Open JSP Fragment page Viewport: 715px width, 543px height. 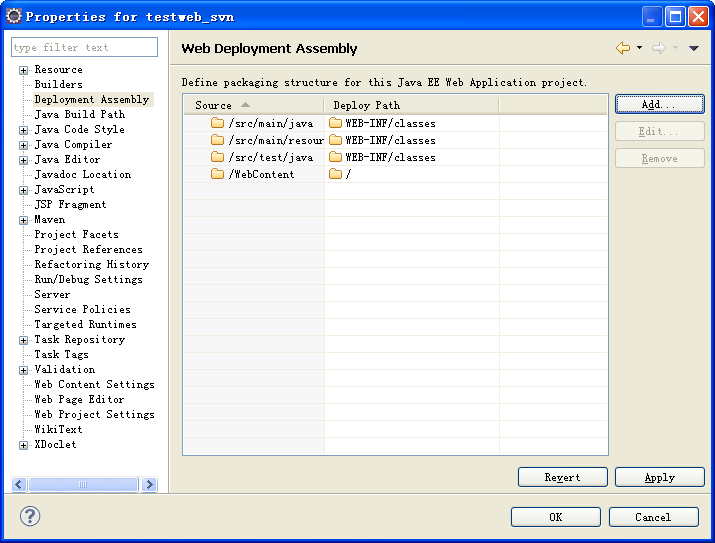70,204
